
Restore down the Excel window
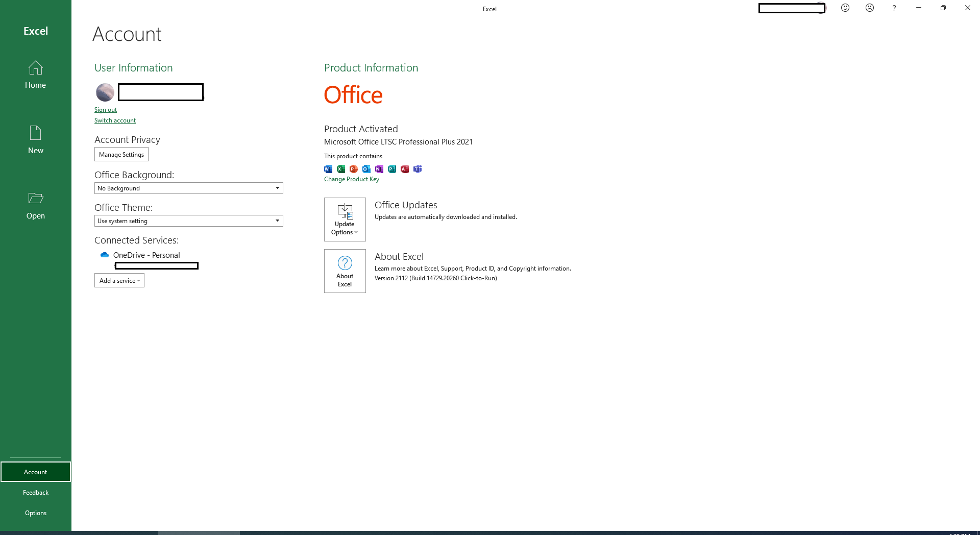pyautogui.click(x=943, y=8)
